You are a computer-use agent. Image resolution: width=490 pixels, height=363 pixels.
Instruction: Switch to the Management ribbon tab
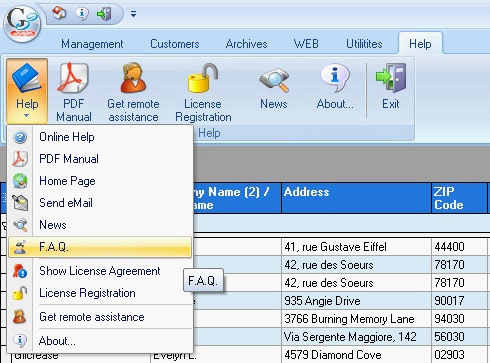coord(92,44)
